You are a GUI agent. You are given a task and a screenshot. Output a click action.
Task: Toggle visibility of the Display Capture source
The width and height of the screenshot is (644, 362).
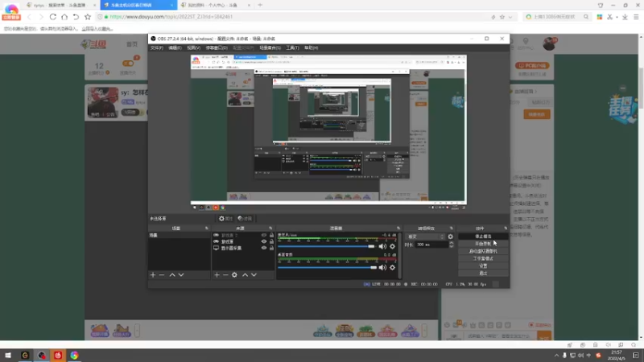[264, 248]
